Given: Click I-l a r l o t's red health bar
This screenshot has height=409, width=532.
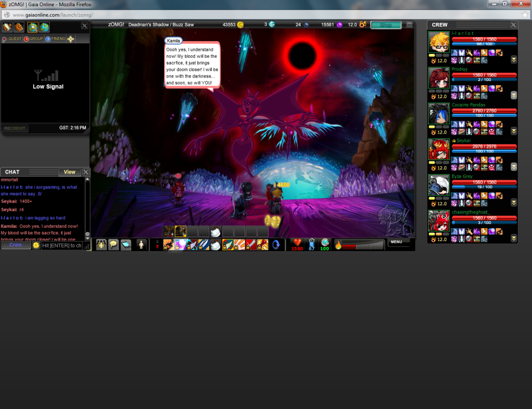Looking at the screenshot, I should pos(484,39).
